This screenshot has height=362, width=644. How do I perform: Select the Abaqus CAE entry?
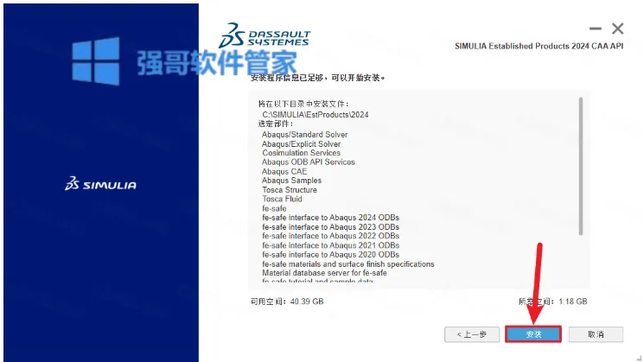pyautogui.click(x=284, y=172)
